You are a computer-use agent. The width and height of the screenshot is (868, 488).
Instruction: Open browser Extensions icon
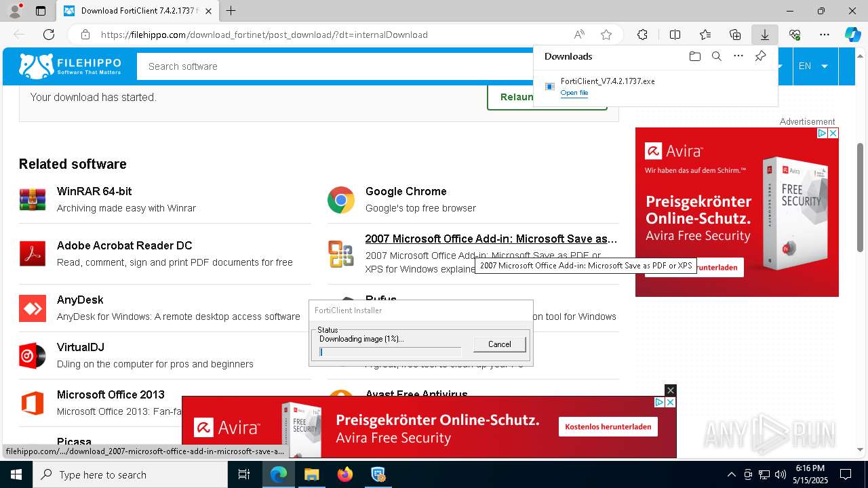tap(642, 35)
